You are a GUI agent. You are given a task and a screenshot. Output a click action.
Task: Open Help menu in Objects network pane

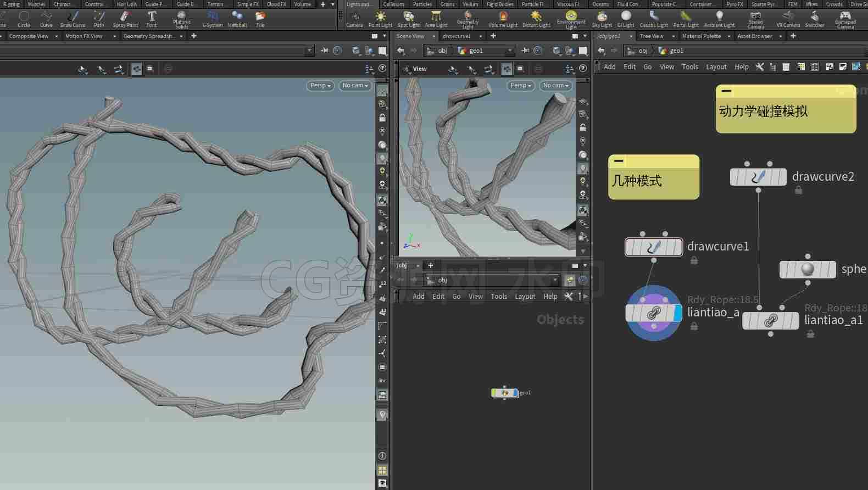tap(550, 297)
